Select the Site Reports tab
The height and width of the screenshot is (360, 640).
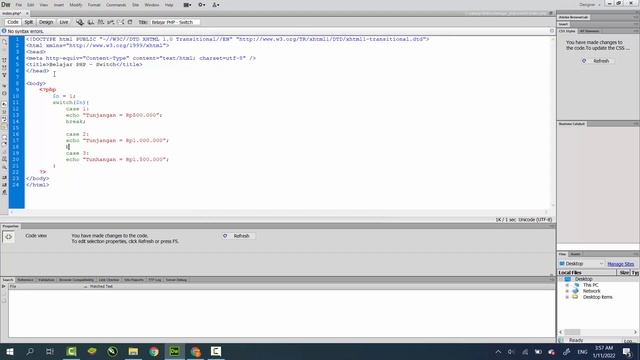coord(134,280)
